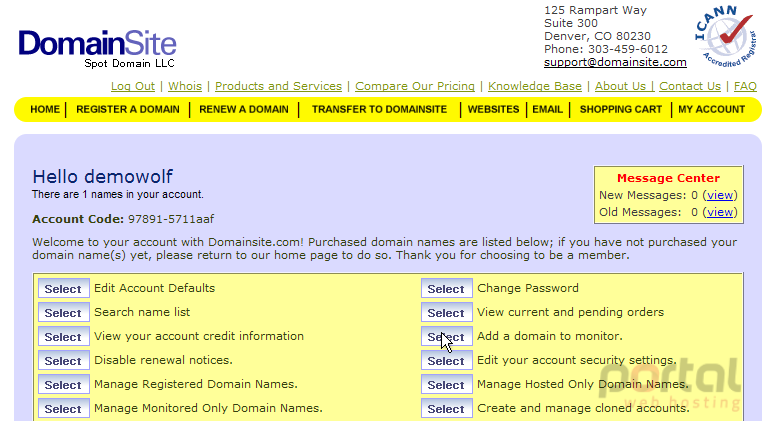Select Create and manage cloned accounts
Image resolution: width=776 pixels, height=422 pixels.
click(x=446, y=409)
